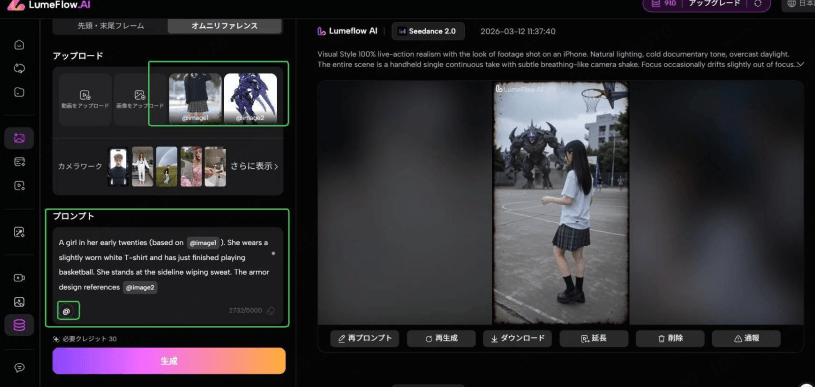This screenshot has width=815, height=387.
Task: Select the @image1 schoolgirl reference thumbnail
Action: coord(195,99)
